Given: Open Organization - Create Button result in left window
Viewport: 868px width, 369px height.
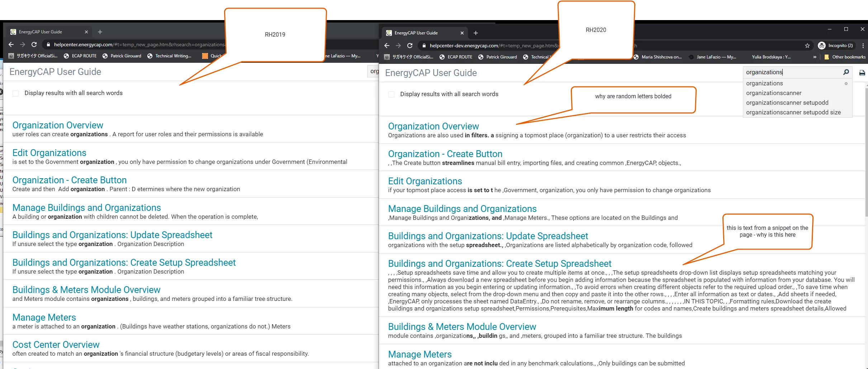Looking at the screenshot, I should pyautogui.click(x=70, y=180).
